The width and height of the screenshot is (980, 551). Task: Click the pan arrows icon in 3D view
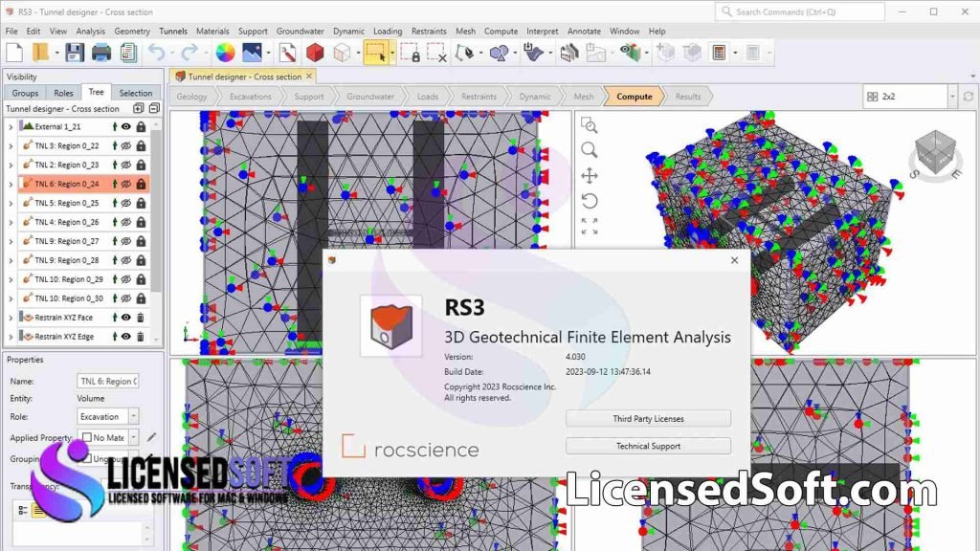click(589, 176)
